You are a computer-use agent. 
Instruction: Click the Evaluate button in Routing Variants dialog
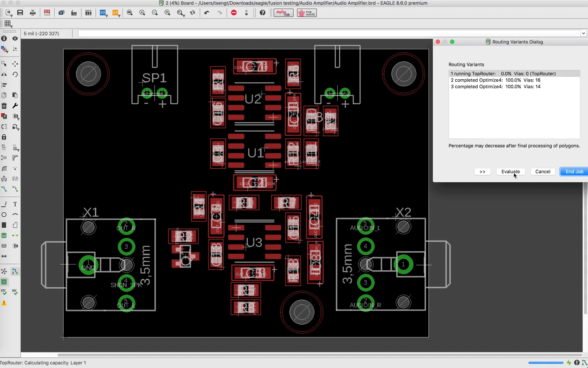tap(510, 171)
